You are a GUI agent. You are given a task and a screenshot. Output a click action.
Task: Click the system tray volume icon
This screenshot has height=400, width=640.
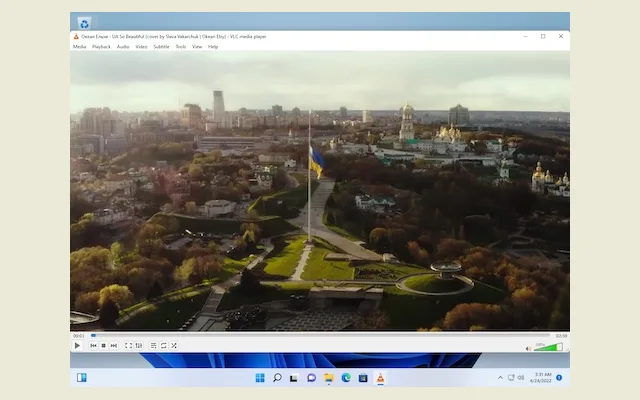coord(520,378)
